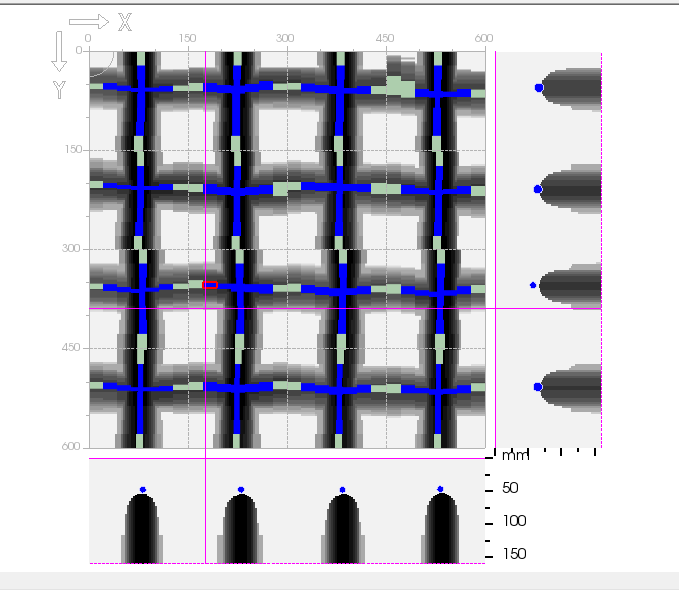This screenshot has height=591, width=679.
Task: Click the second blue dot in bottom profile
Action: [241, 489]
